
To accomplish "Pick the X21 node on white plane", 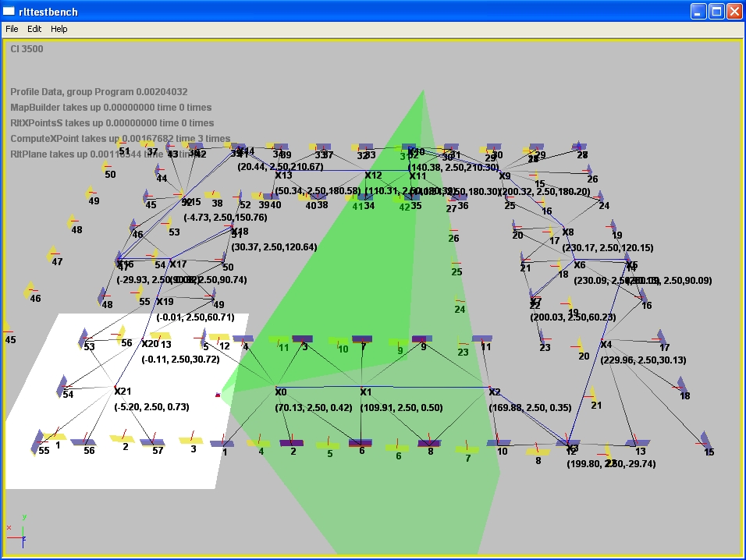I will click(122, 391).
